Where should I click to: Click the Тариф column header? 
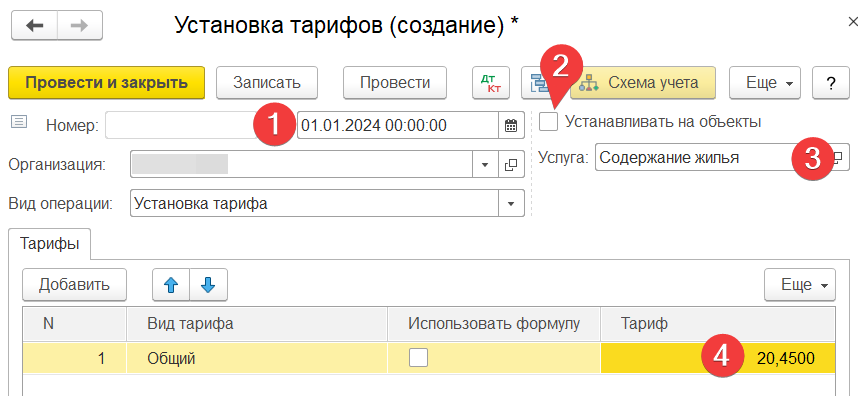click(x=718, y=324)
